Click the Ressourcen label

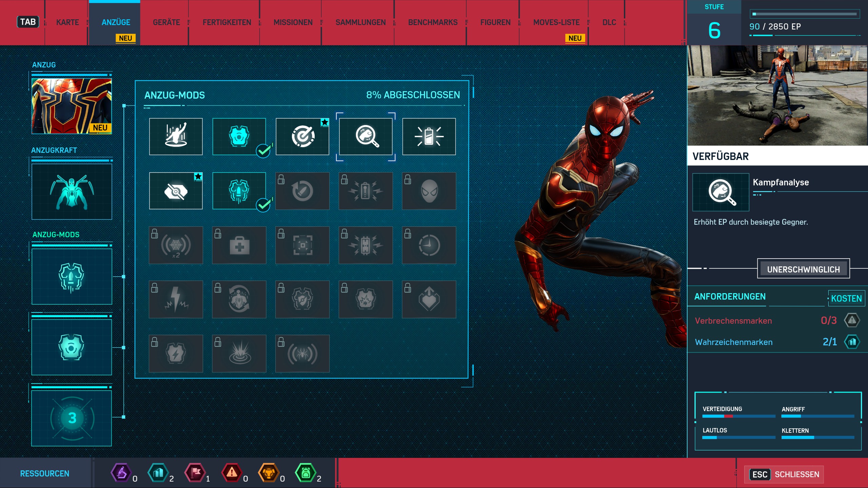(x=44, y=473)
